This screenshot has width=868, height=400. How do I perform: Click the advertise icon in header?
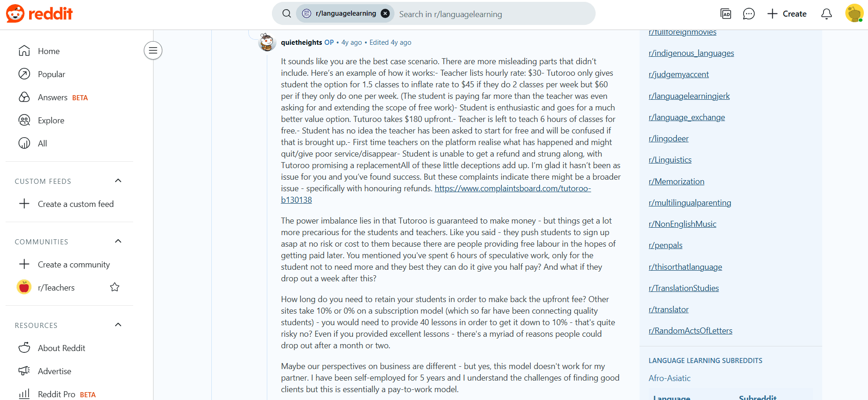coord(726,14)
